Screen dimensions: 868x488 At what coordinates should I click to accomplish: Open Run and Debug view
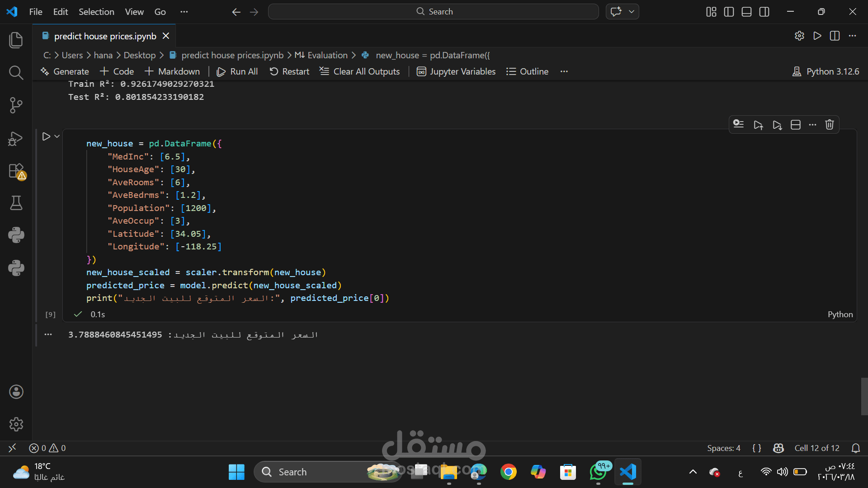(x=16, y=138)
